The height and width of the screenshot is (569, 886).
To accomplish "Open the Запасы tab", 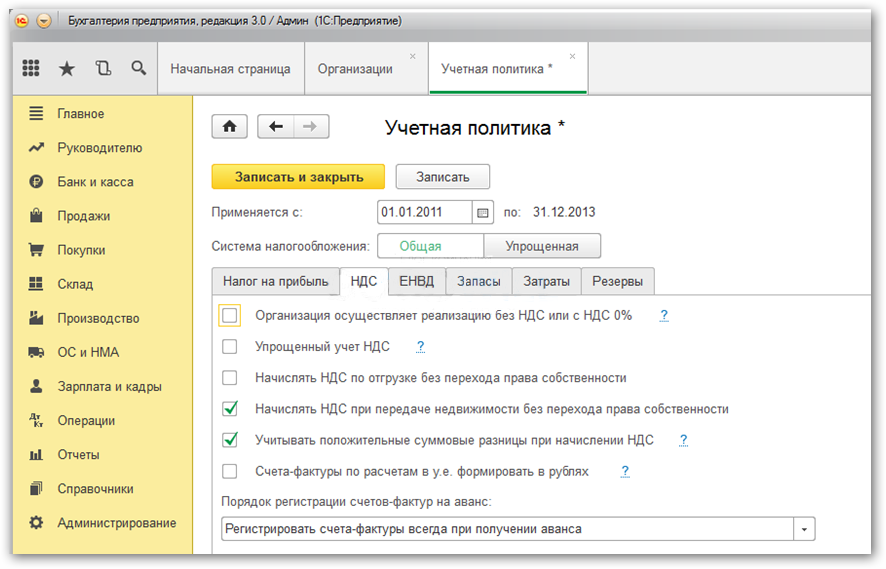I will pos(478,282).
